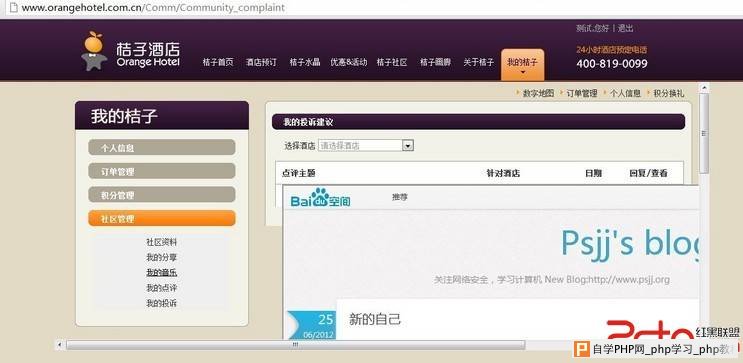
Task: Select 我的投诉 in the sidebar submenu
Action: pos(162,303)
